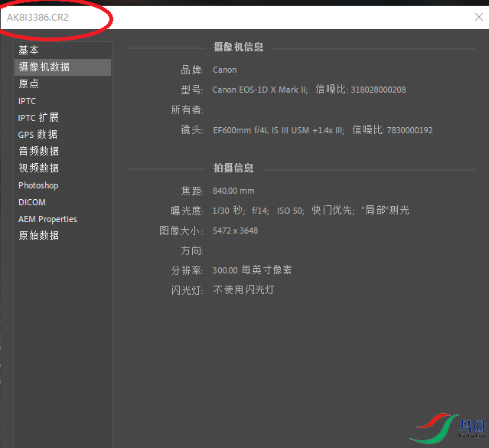
Task: Switch to the 原始数据 section
Action: tap(39, 236)
